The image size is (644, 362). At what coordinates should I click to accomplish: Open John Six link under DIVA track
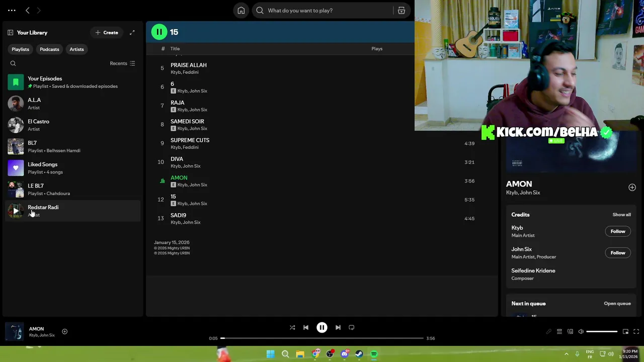(192, 166)
